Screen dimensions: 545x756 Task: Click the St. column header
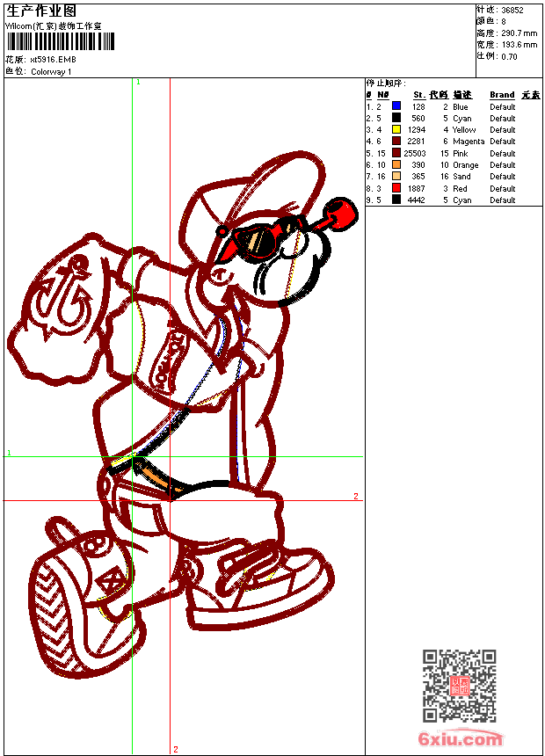(419, 95)
